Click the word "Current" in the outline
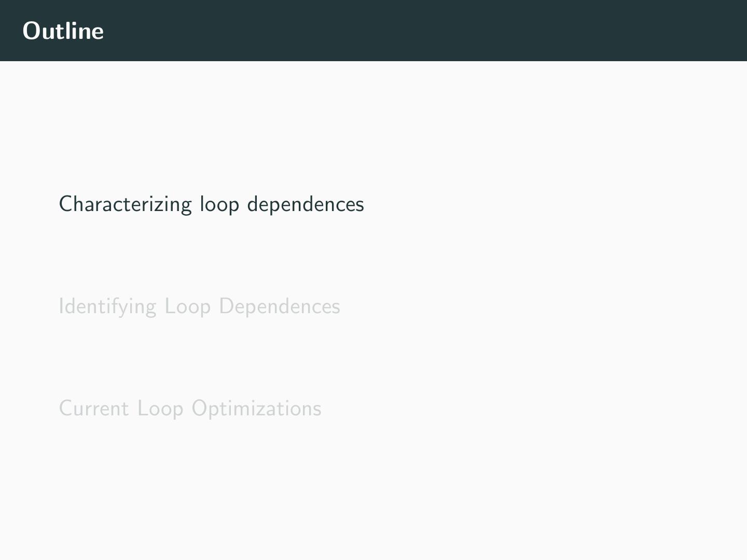 tap(94, 409)
